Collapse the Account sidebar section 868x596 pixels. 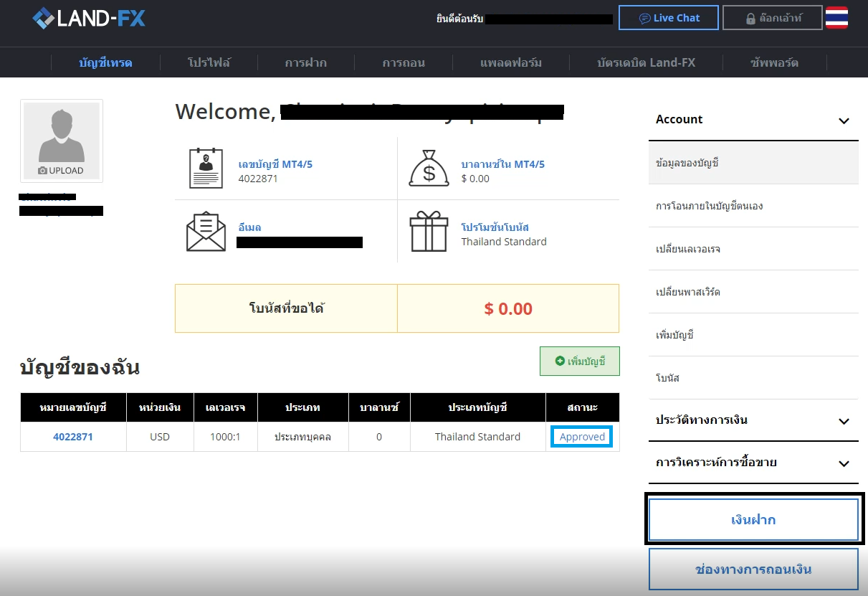(753, 120)
